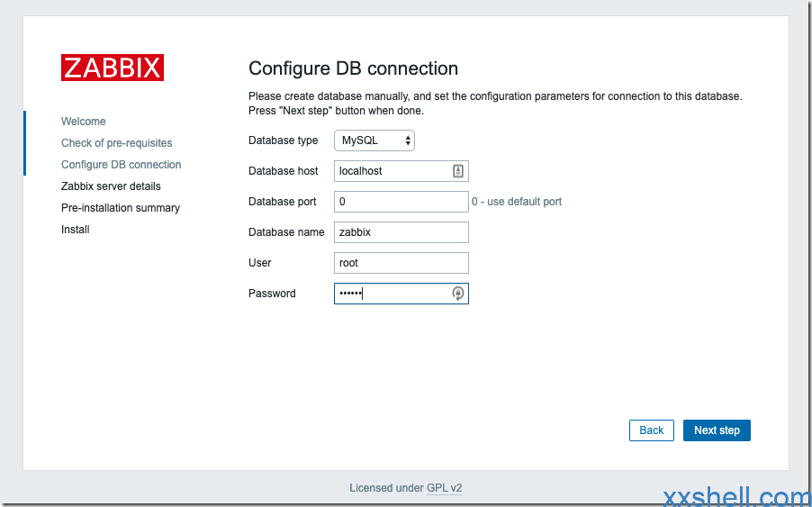The image size is (812, 507).
Task: Click into the Database port field
Action: point(401,202)
